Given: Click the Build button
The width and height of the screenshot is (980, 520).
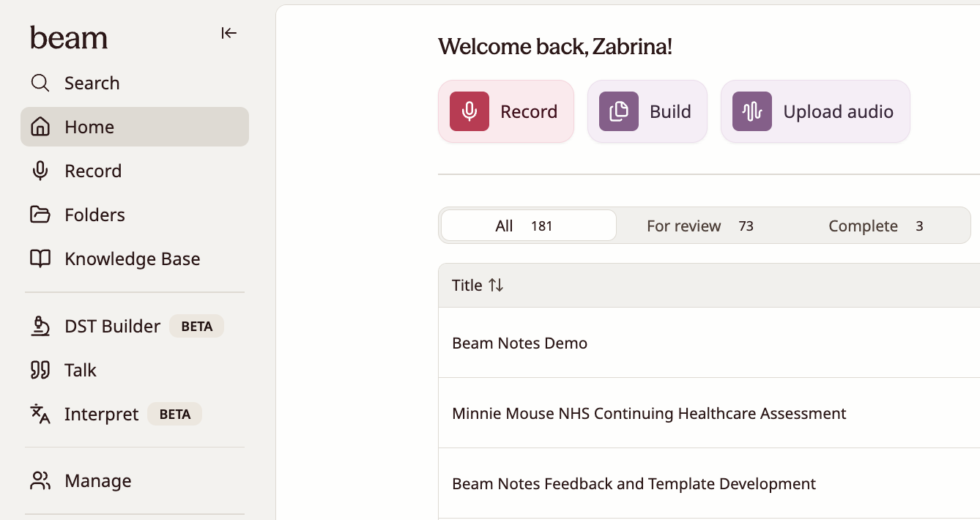Looking at the screenshot, I should pyautogui.click(x=647, y=111).
